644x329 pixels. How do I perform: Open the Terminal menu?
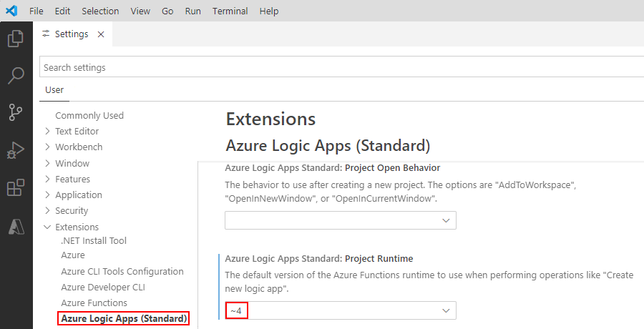coord(230,11)
